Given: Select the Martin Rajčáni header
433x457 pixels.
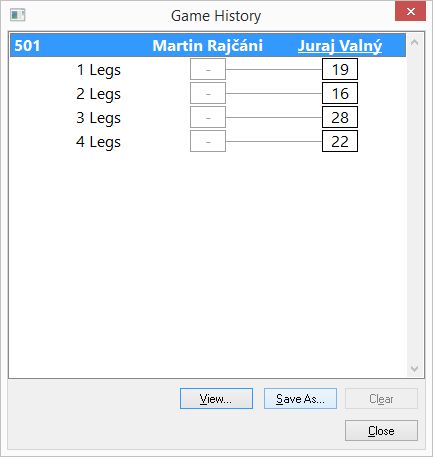Looking at the screenshot, I should click(208, 46).
